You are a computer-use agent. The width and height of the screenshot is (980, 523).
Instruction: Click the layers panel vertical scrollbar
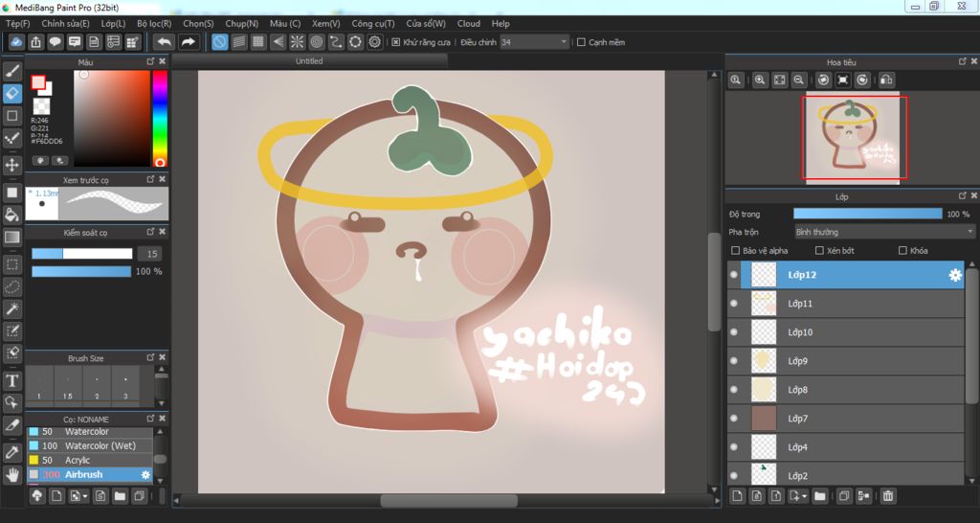click(x=972, y=335)
